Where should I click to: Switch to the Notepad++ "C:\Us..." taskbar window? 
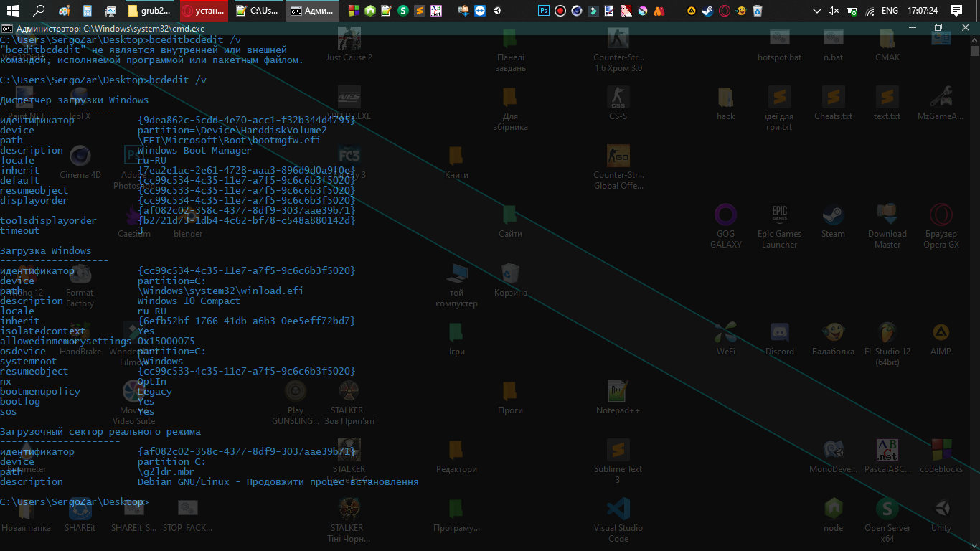tap(258, 11)
